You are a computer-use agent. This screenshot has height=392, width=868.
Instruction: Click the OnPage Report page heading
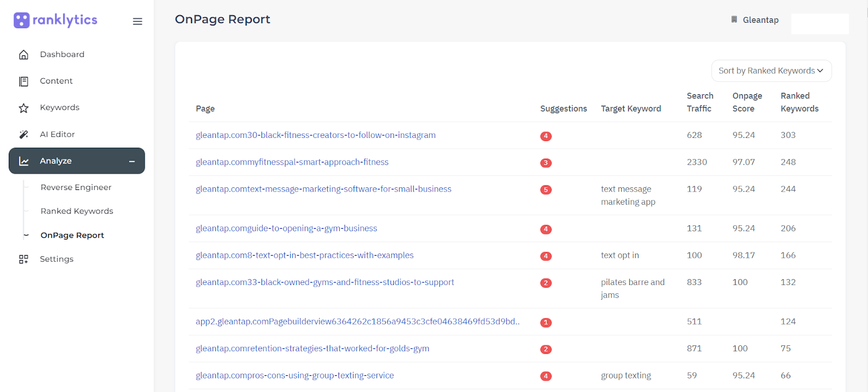[222, 20]
